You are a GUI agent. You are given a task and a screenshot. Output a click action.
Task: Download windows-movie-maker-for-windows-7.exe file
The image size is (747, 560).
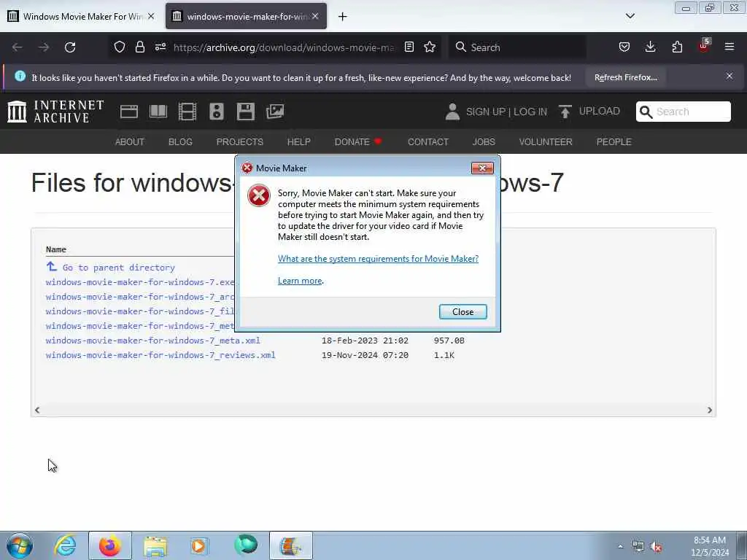point(140,282)
